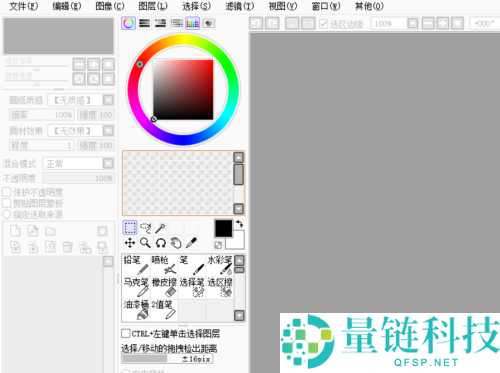Click the undo arrow button
The image size is (500, 373).
pos(256,24)
